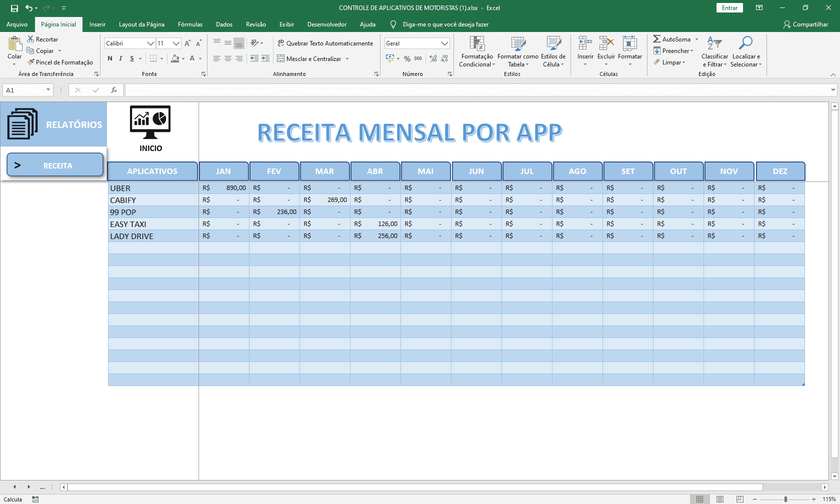Click Localizar e Selecionar magnifier

point(745,51)
